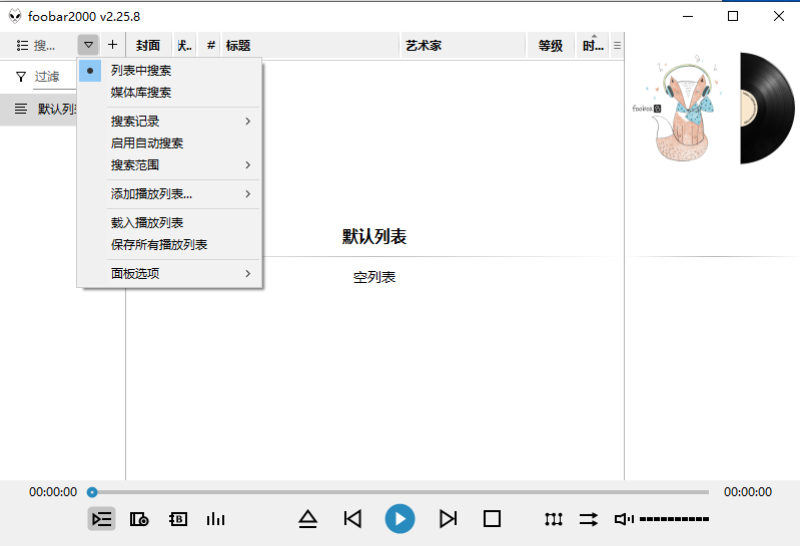Toggle the playback order icon
800x546 pixels.
pos(588,519)
